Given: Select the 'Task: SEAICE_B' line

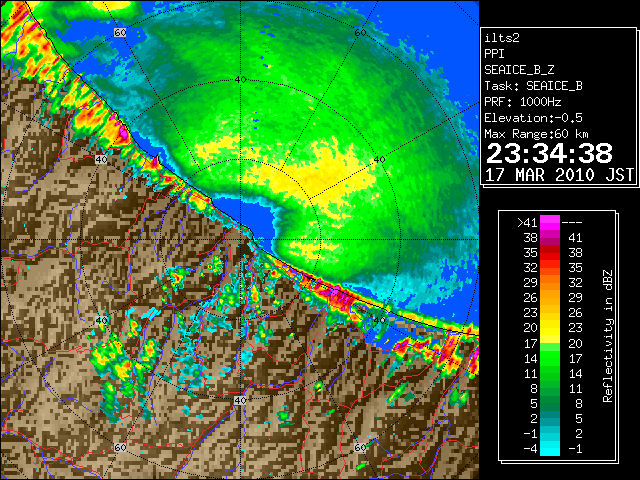Looking at the screenshot, I should [533, 86].
